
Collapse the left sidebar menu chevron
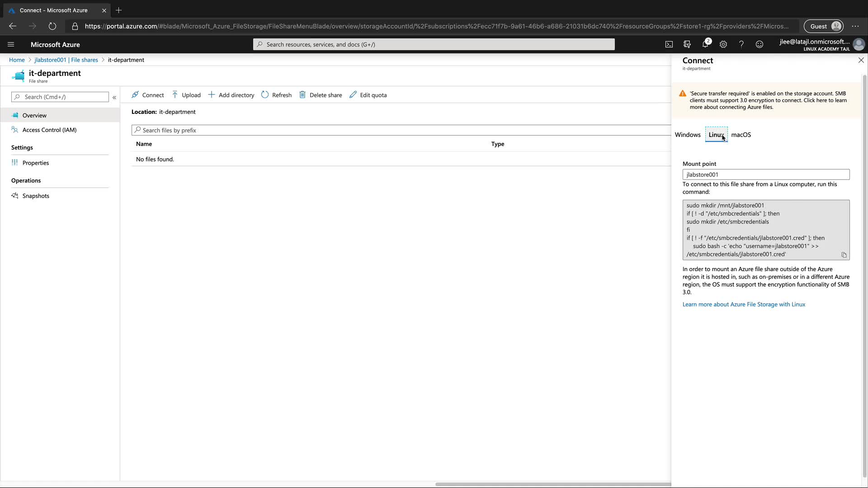click(x=114, y=97)
